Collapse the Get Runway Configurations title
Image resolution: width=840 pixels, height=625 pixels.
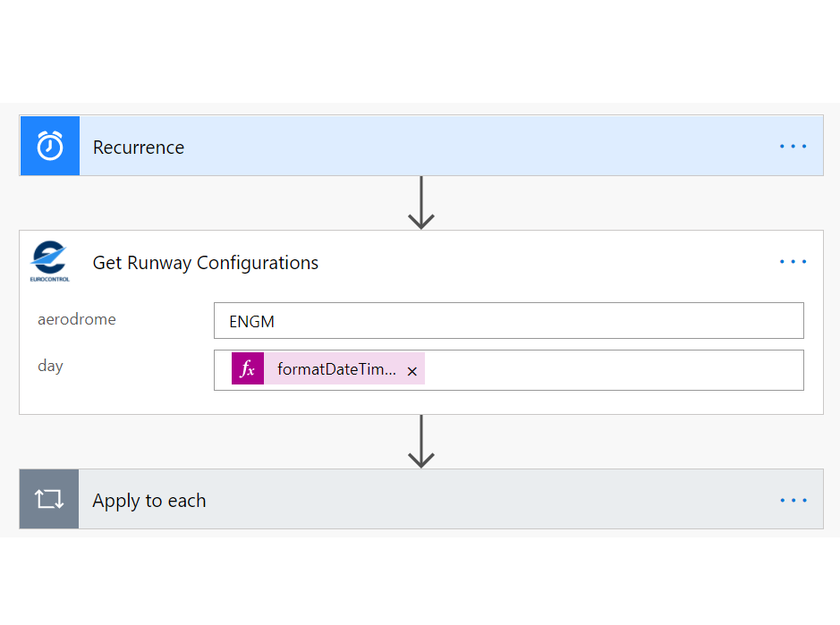click(206, 263)
